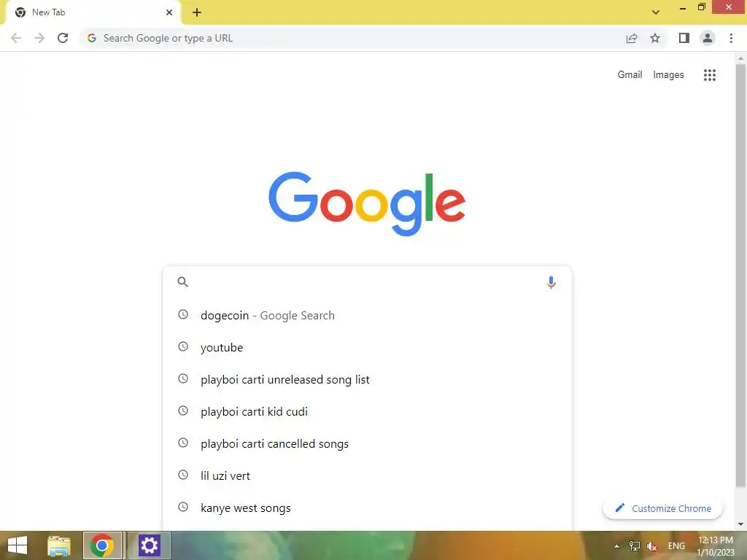The width and height of the screenshot is (747, 560).
Task: Click the network tray icon
Action: pyautogui.click(x=635, y=546)
